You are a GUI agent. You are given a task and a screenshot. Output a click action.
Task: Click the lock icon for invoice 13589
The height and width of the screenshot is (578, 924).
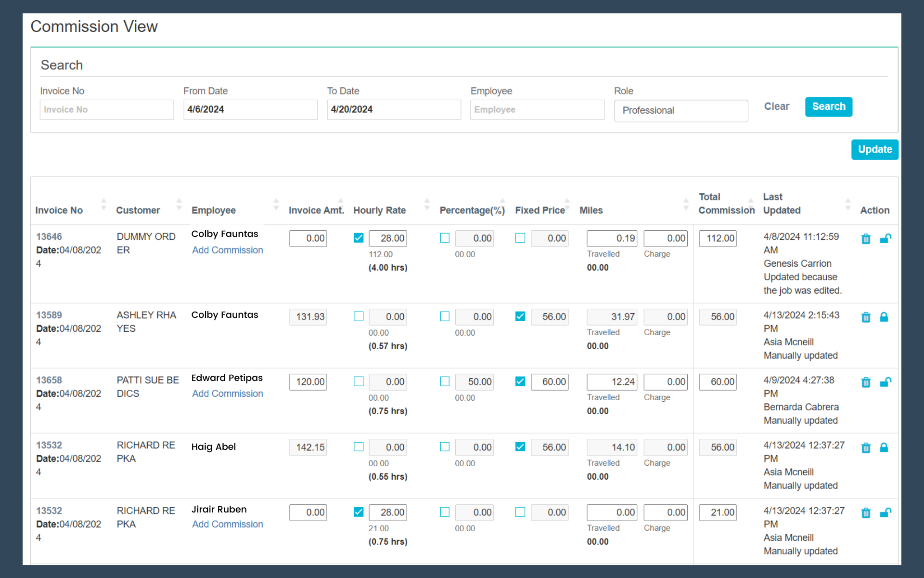[884, 317]
